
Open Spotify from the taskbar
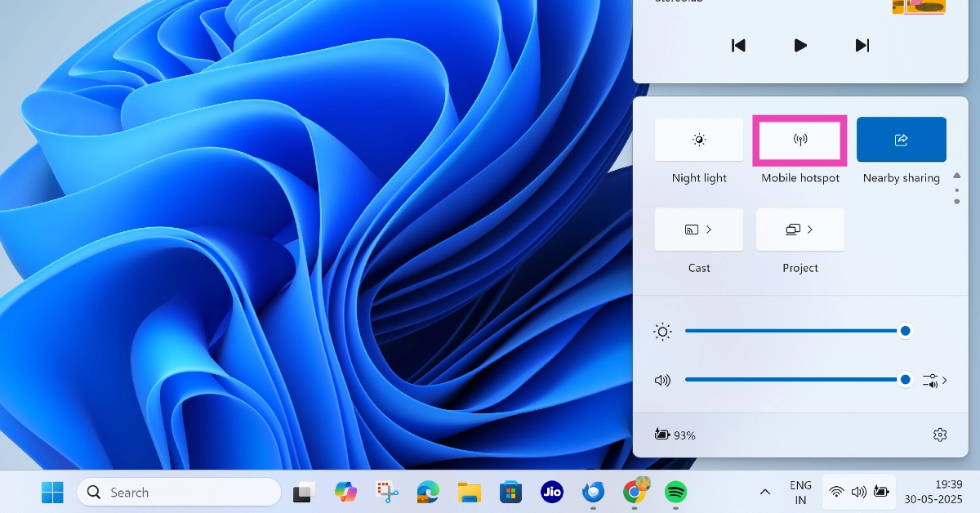pos(675,492)
